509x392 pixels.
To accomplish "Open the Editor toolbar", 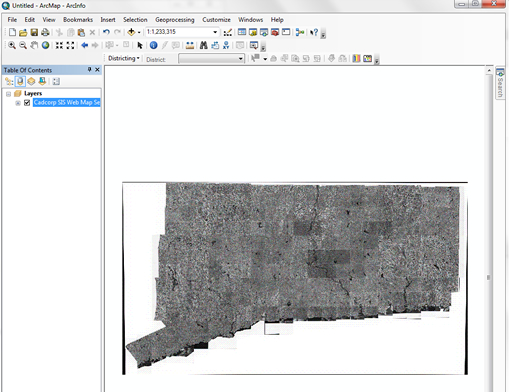I will pyautogui.click(x=228, y=32).
